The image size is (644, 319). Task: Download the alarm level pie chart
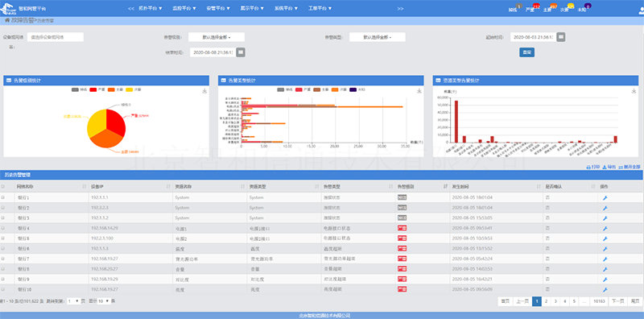[x=204, y=91]
